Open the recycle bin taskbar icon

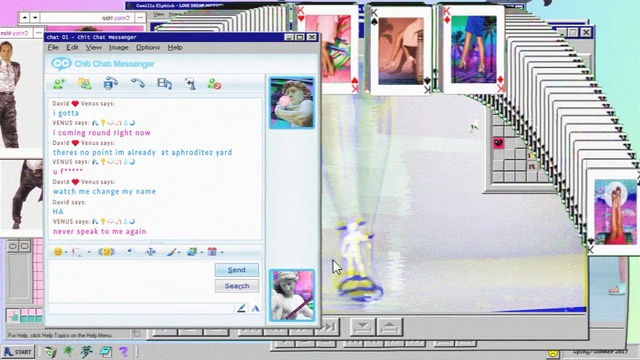pos(50,352)
